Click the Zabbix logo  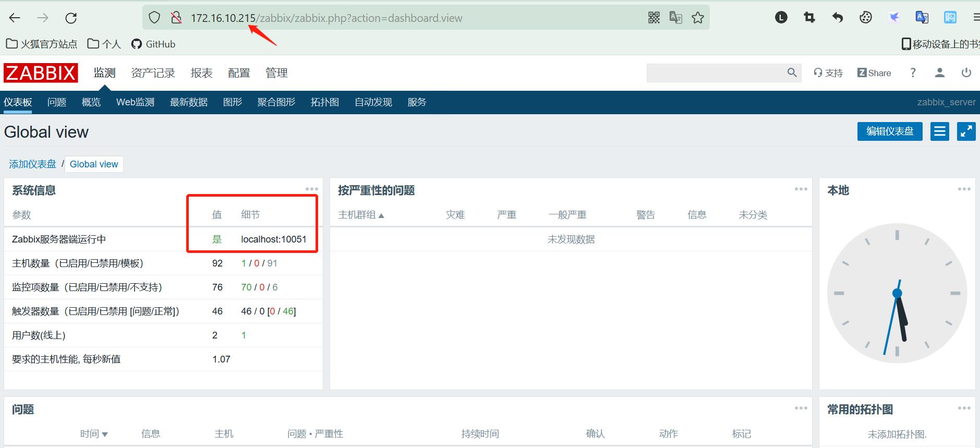pyautogui.click(x=41, y=73)
